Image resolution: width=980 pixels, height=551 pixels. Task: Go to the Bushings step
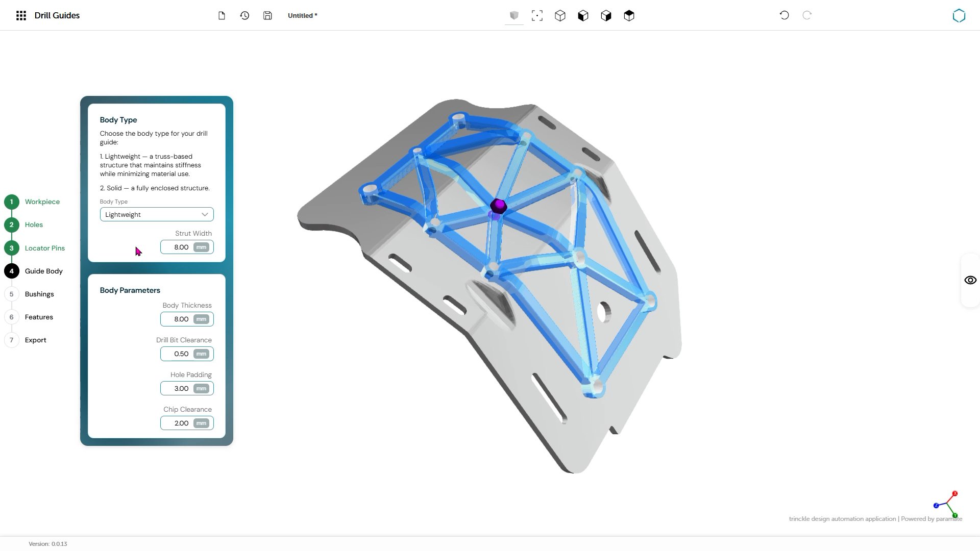39,294
